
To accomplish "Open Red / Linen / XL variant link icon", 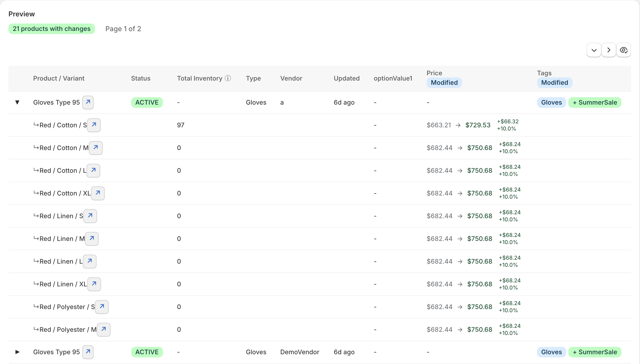I will coord(94,284).
